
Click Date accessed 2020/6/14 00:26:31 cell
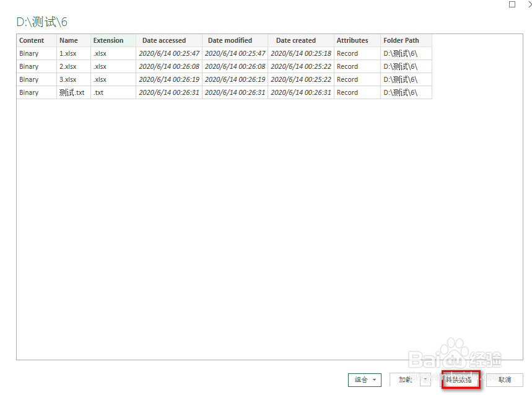tap(169, 92)
